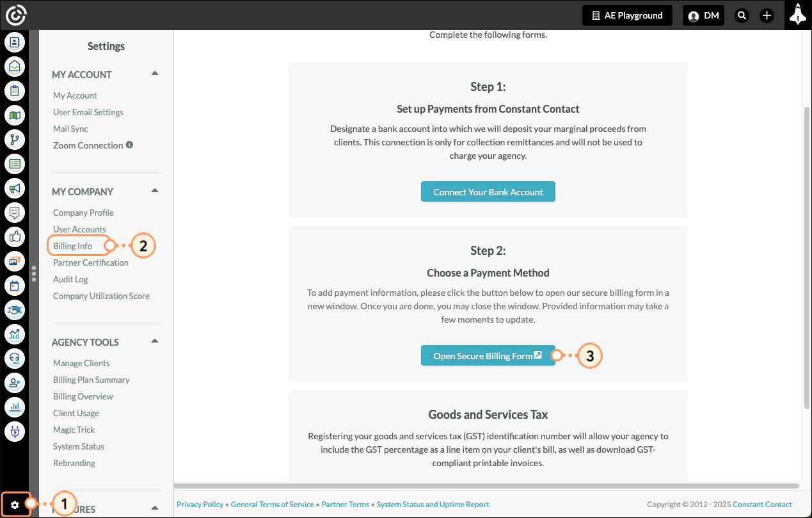This screenshot has width=812, height=518.
Task: Open the branching workflow icon in sidebar
Action: tap(15, 140)
